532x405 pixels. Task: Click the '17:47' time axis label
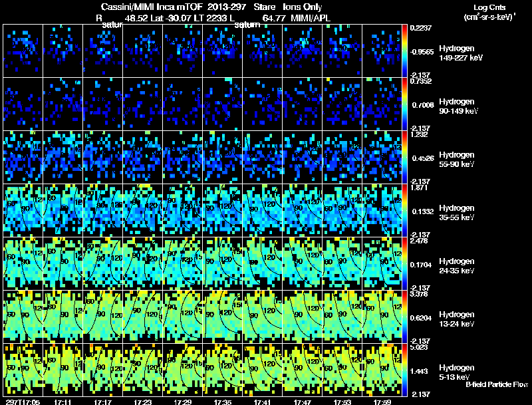pyautogui.click(x=303, y=402)
